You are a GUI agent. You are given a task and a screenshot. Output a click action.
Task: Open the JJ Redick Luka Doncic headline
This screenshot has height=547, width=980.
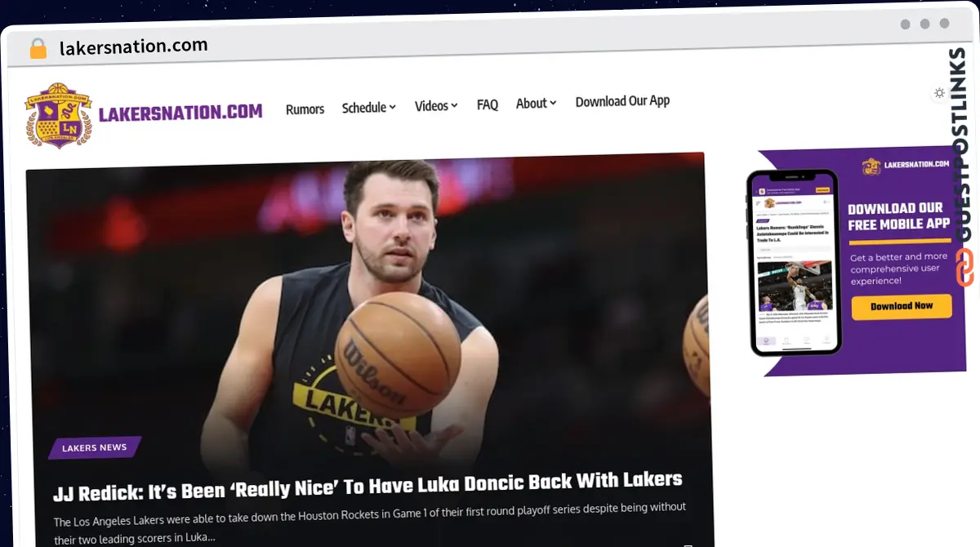tap(367, 485)
